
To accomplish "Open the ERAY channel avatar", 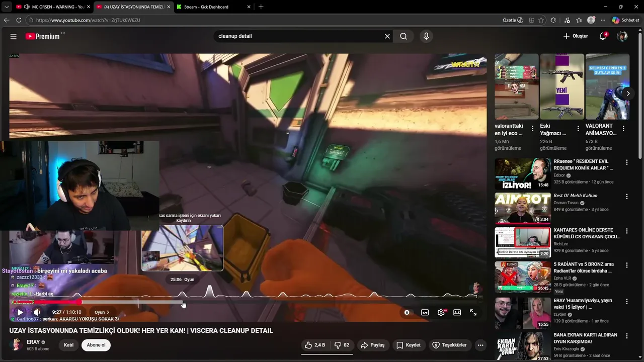I will [17, 345].
